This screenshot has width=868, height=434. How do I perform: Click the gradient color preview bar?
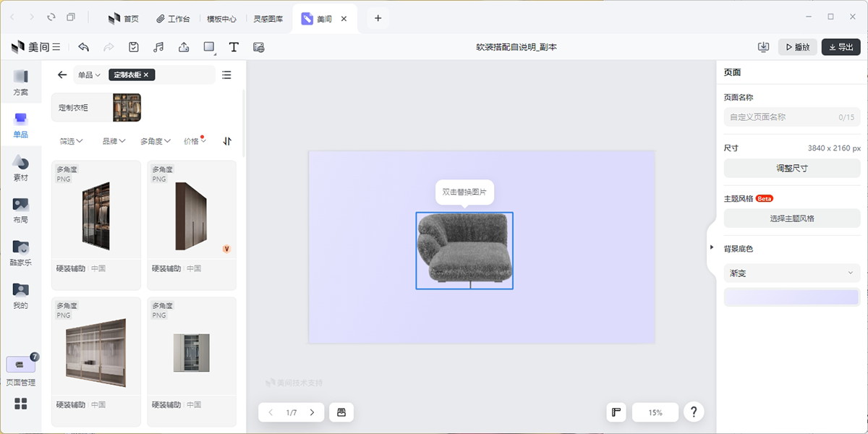[792, 297]
